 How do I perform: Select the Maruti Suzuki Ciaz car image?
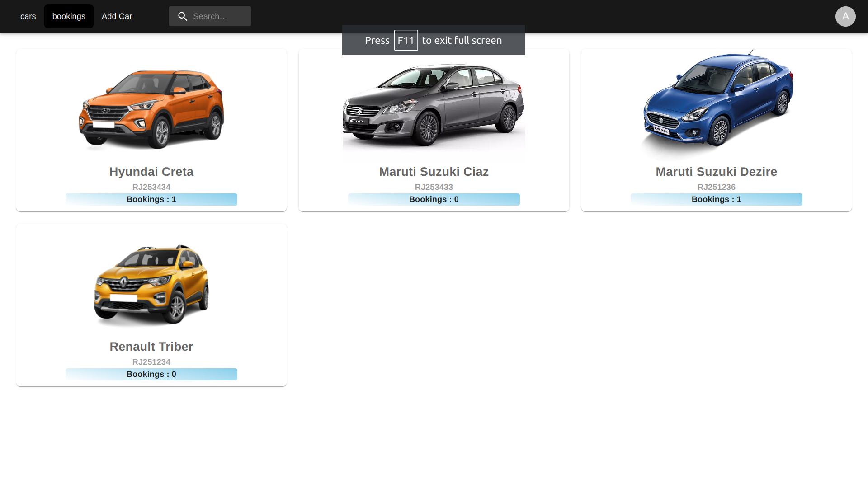(x=434, y=106)
